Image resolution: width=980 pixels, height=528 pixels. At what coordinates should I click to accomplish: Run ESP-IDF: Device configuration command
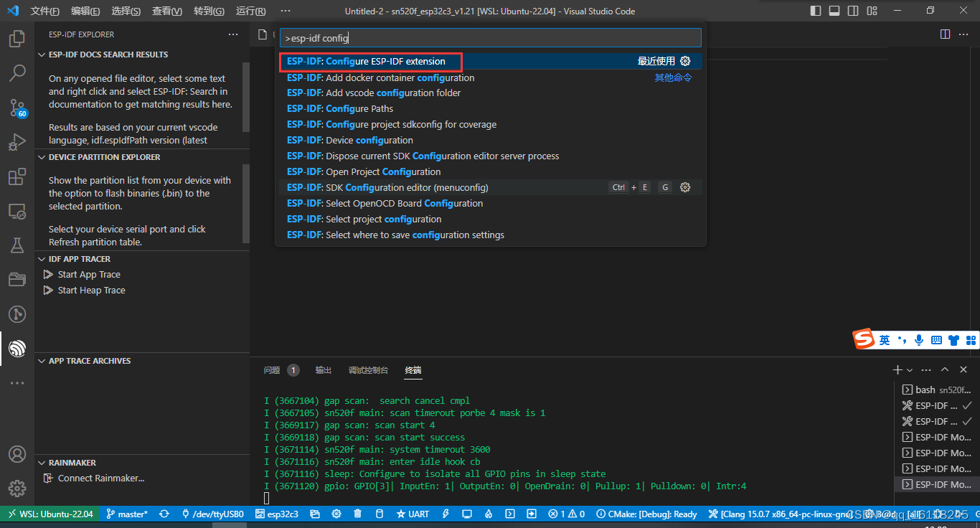tap(491, 140)
